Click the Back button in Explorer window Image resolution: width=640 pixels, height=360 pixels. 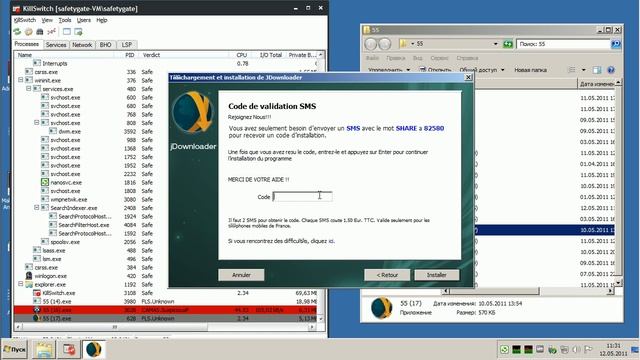point(371,44)
